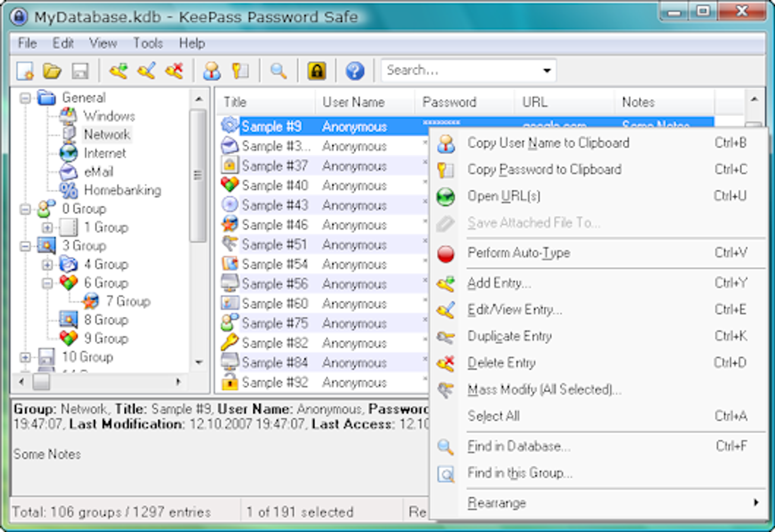The image size is (775, 532).
Task: Select the Network group in tree
Action: tap(107, 134)
